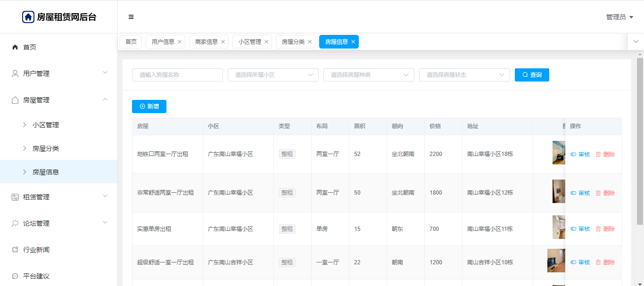
Task: Click the page vertical scrollbar
Action: click(x=640, y=141)
